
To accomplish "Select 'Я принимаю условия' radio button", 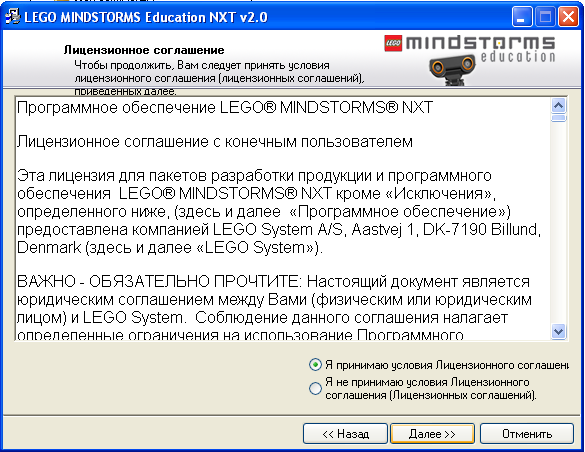I will [315, 365].
